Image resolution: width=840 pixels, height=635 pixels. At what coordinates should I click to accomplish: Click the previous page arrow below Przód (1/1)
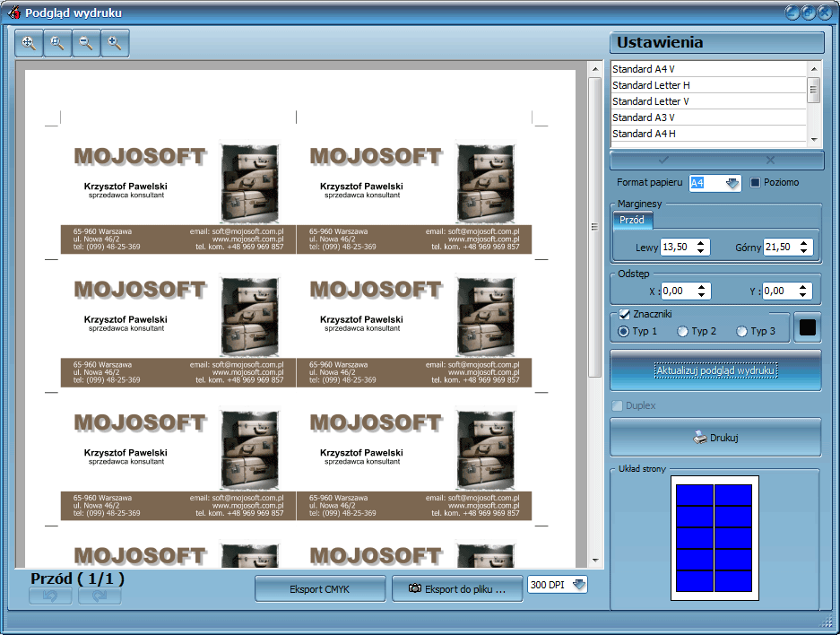pyautogui.click(x=50, y=596)
